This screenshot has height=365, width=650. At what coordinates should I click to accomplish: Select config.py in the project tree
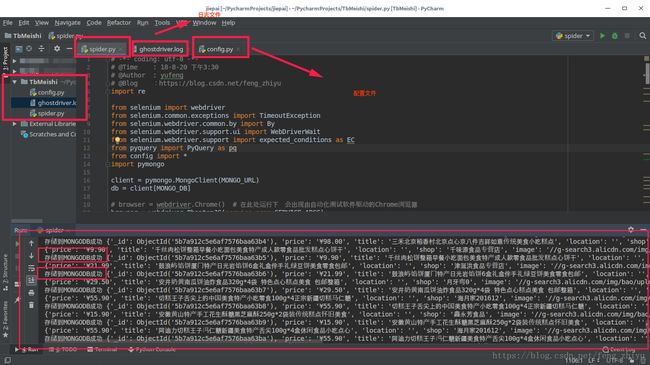click(x=47, y=92)
